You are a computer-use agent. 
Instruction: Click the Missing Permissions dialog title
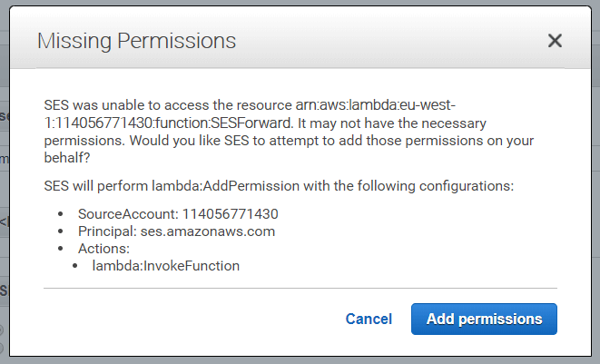pos(136,41)
